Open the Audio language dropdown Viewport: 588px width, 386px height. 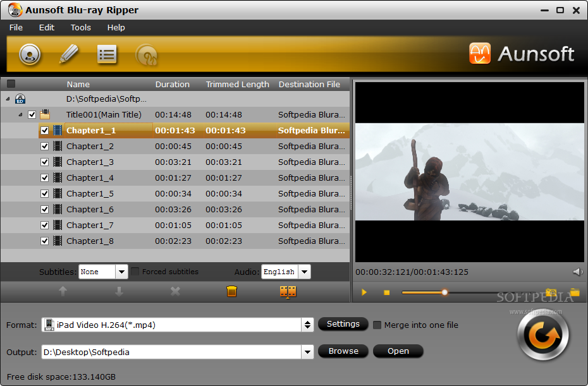click(305, 272)
